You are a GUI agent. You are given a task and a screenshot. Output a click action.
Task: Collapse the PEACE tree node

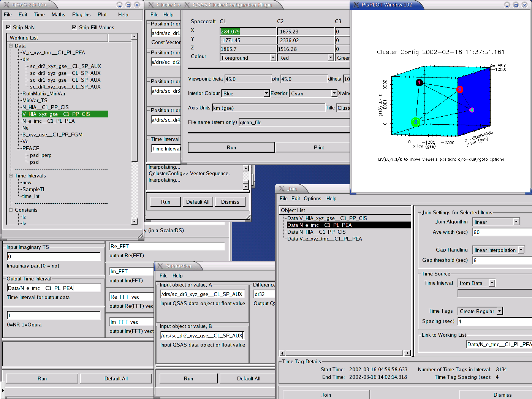(19, 148)
